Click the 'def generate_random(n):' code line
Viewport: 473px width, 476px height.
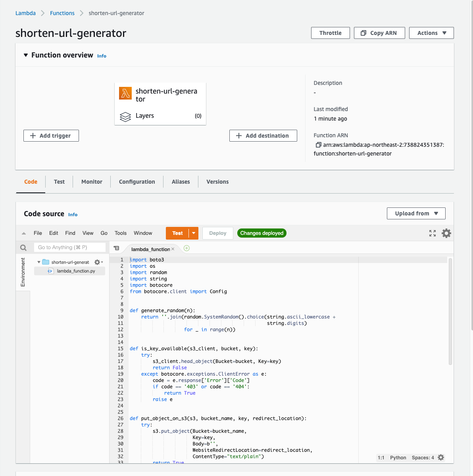[162, 311]
